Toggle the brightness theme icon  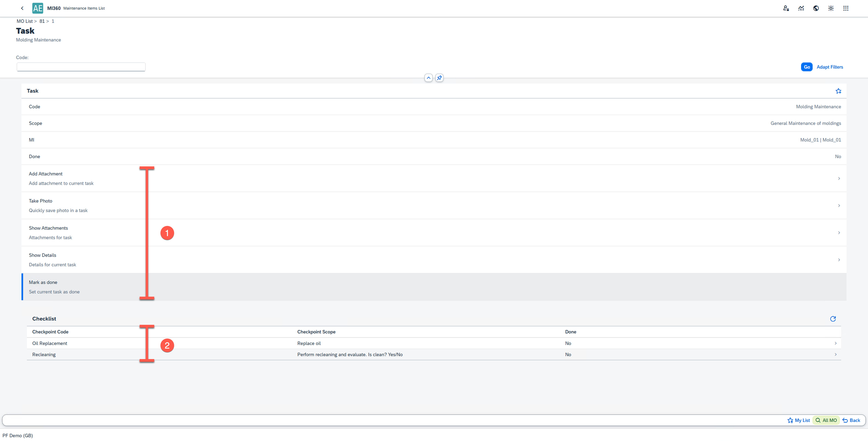(831, 8)
